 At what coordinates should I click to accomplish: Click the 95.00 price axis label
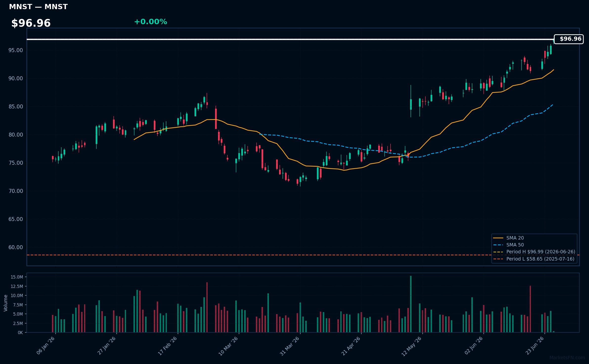click(x=16, y=50)
